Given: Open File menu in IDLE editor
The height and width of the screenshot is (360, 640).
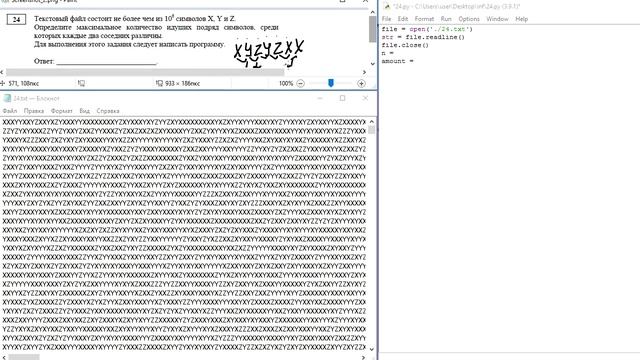Looking at the screenshot, I should coord(386,19).
